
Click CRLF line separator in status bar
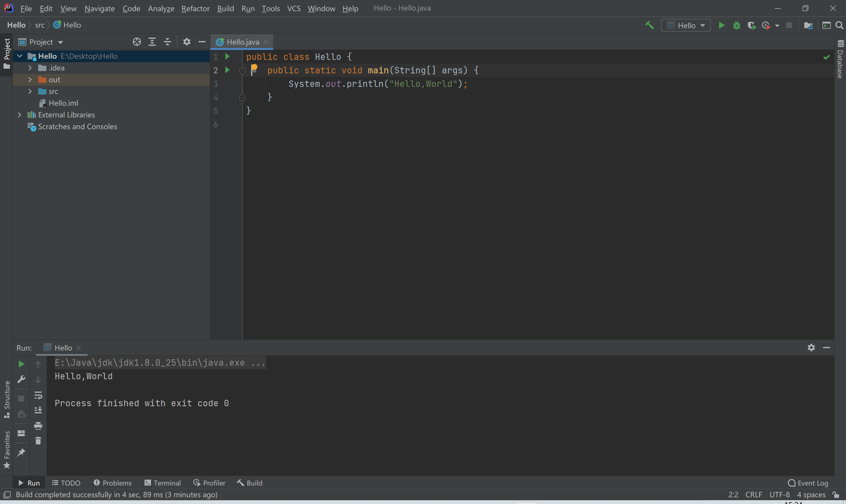click(753, 495)
